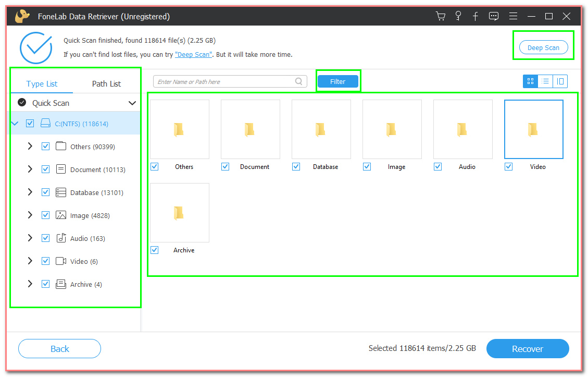
Task: Focus the Name or Path search field
Action: coord(230,81)
